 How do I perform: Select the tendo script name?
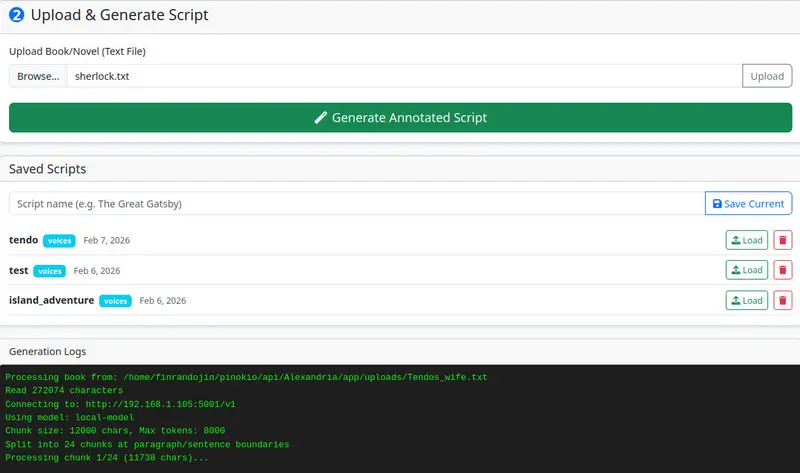pyautogui.click(x=23, y=240)
